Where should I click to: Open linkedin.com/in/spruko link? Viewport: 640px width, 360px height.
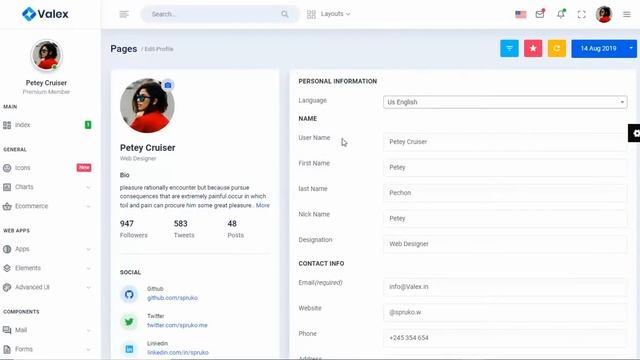pyautogui.click(x=178, y=352)
